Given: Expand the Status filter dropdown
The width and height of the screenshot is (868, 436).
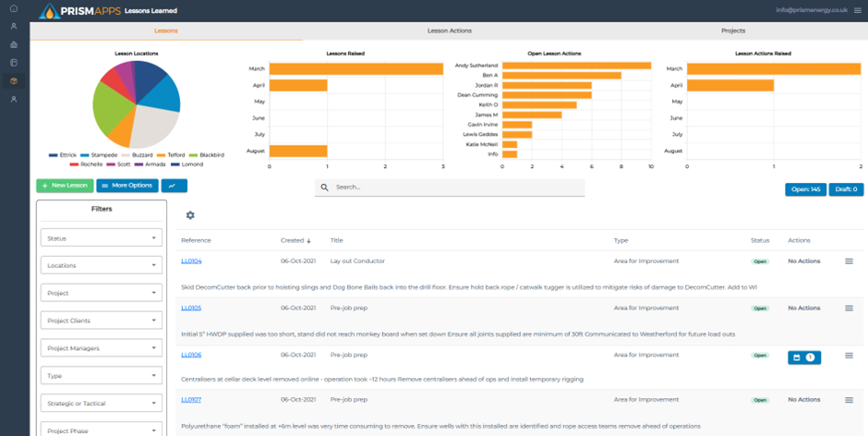Looking at the screenshot, I should (x=101, y=238).
